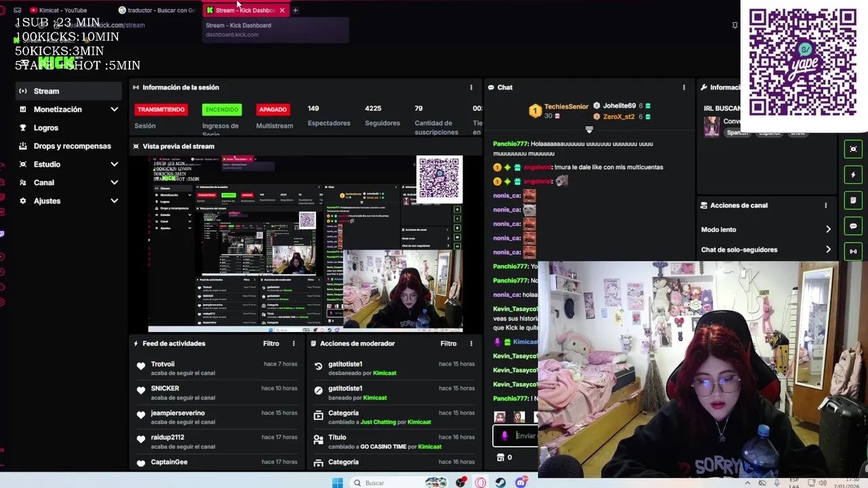Image resolution: width=868 pixels, height=488 pixels.
Task: Click the screen capture icon in right rail
Action: point(853,149)
